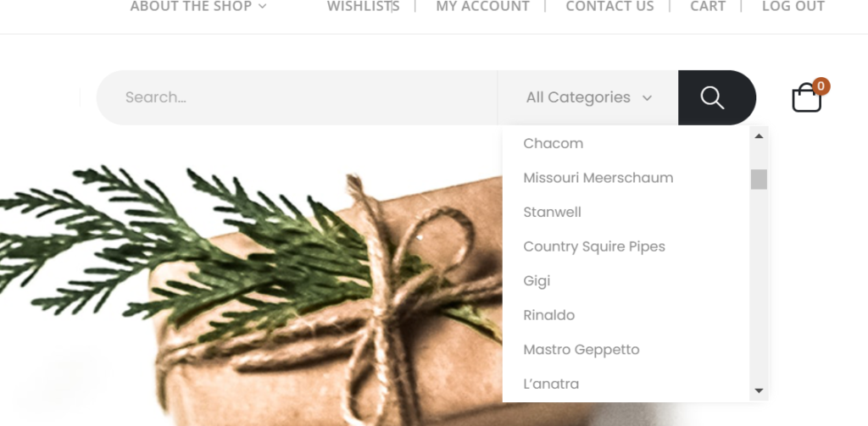Click the orange cart item count badge

click(x=821, y=86)
